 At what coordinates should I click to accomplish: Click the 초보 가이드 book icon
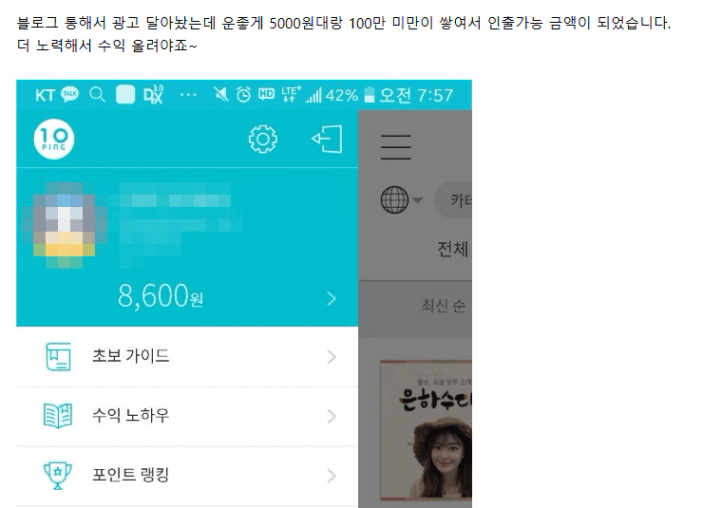tap(58, 356)
